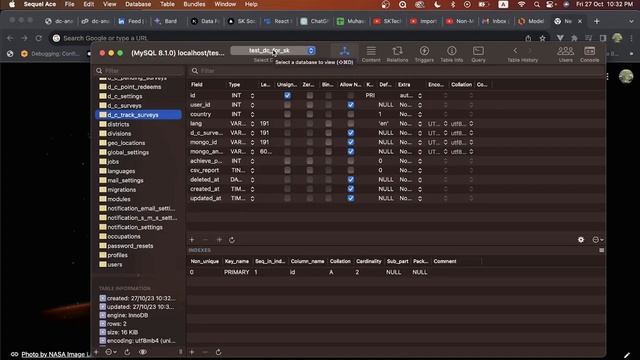Toggle Allow Null for d_c_surve... field
This screenshot has height=360, width=640.
351,133
